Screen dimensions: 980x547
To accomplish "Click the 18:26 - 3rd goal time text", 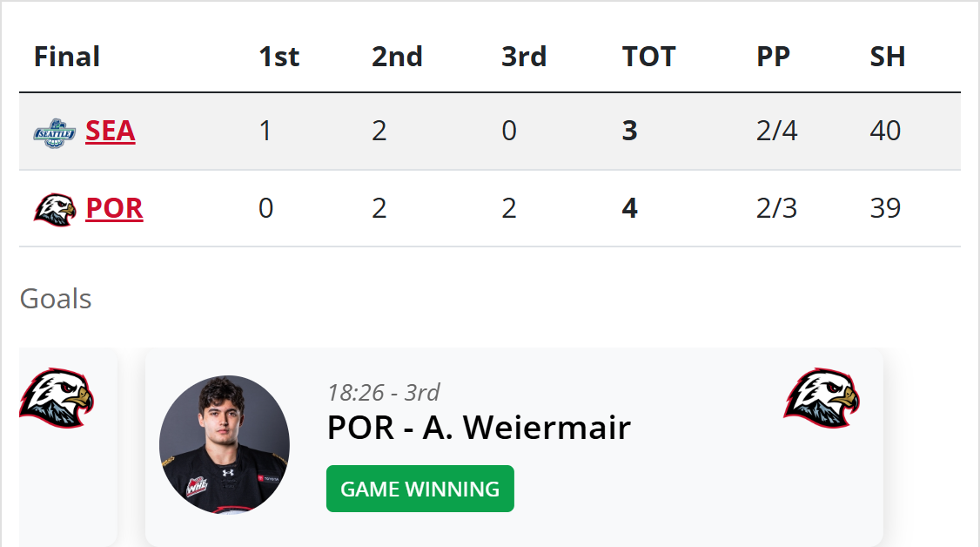I will point(384,393).
